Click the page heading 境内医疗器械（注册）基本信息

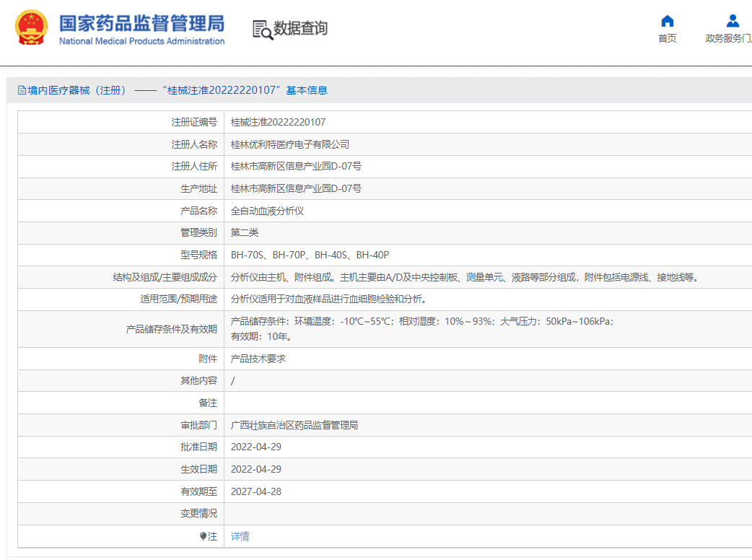177,90
